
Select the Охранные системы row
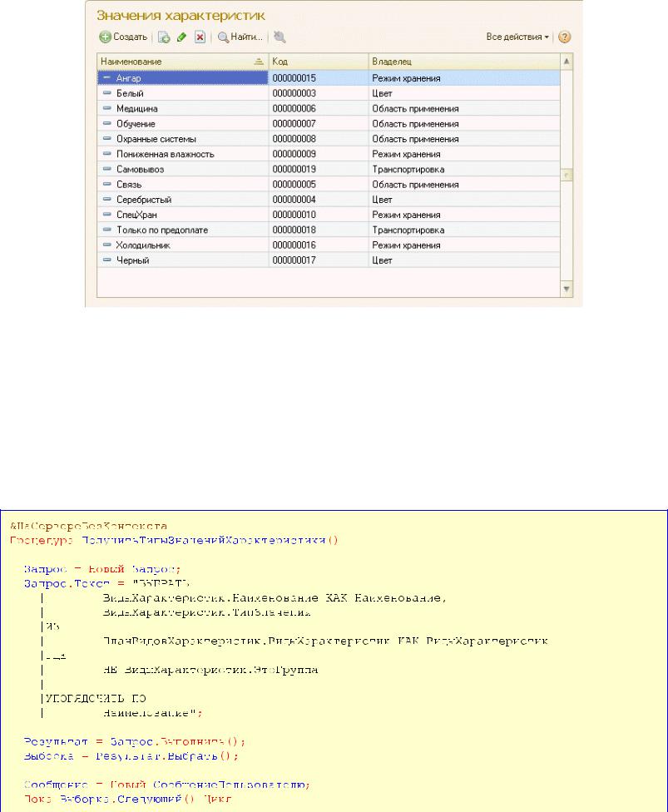point(329,139)
